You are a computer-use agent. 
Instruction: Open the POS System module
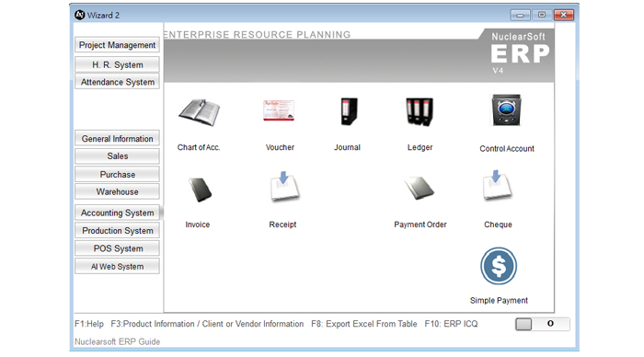click(x=117, y=248)
